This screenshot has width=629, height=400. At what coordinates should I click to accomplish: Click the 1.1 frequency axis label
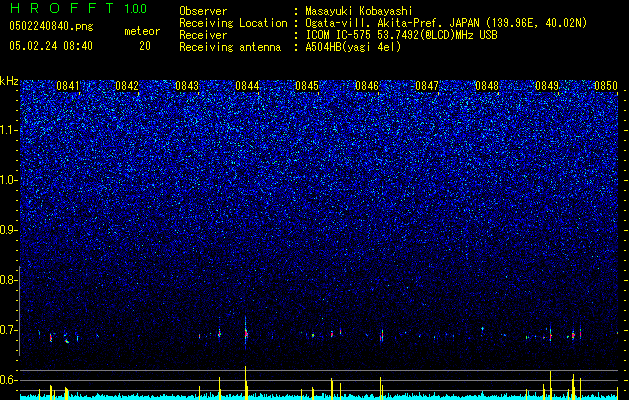[x=8, y=130]
